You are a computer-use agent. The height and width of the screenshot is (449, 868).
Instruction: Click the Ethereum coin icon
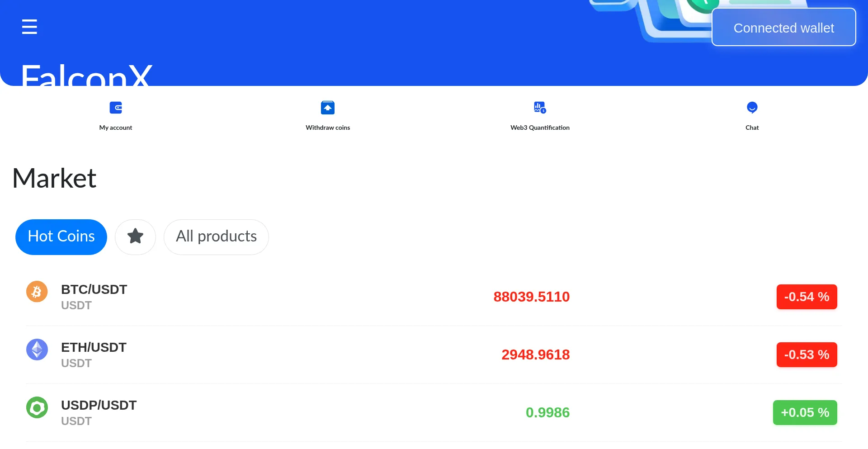(x=37, y=350)
